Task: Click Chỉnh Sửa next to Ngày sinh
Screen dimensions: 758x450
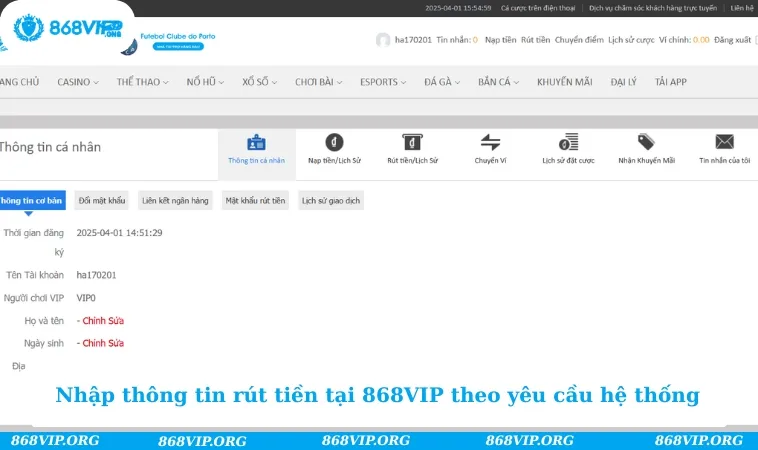Action: pos(101,343)
